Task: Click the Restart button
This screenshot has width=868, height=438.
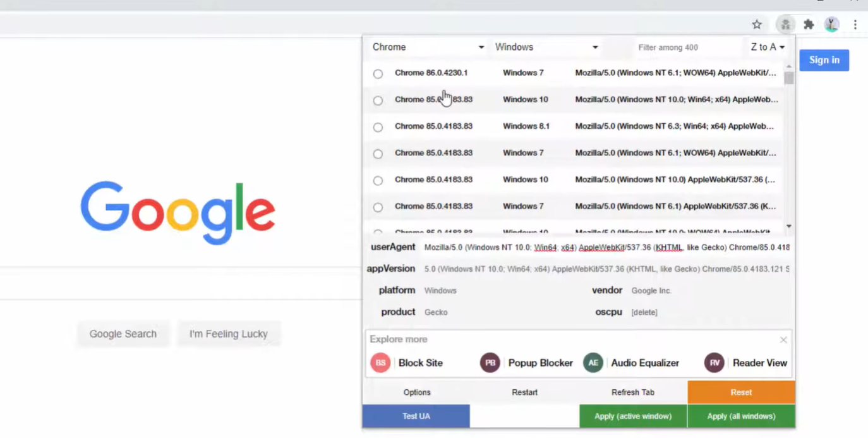Action: click(x=525, y=392)
